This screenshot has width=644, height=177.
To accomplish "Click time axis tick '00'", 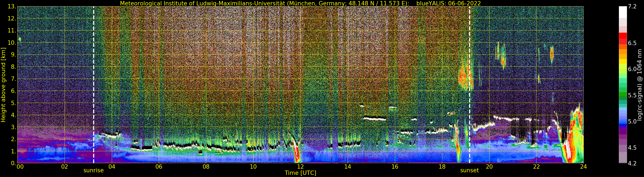I will (20, 167).
